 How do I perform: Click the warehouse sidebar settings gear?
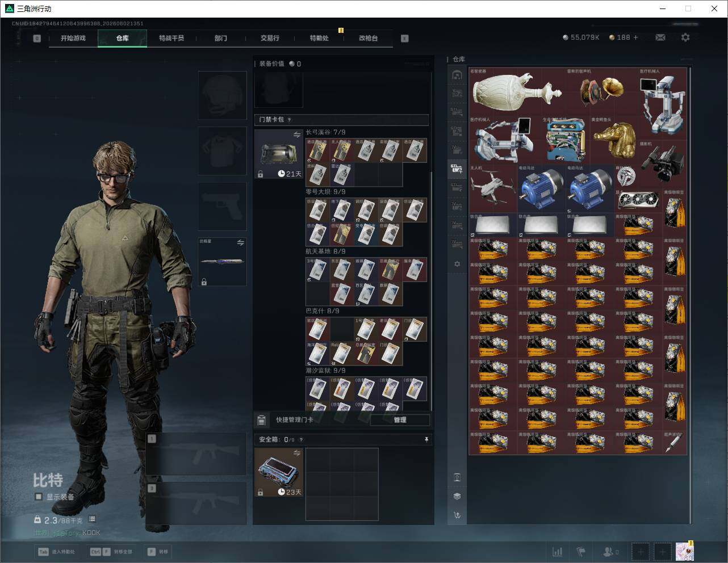pos(457,264)
